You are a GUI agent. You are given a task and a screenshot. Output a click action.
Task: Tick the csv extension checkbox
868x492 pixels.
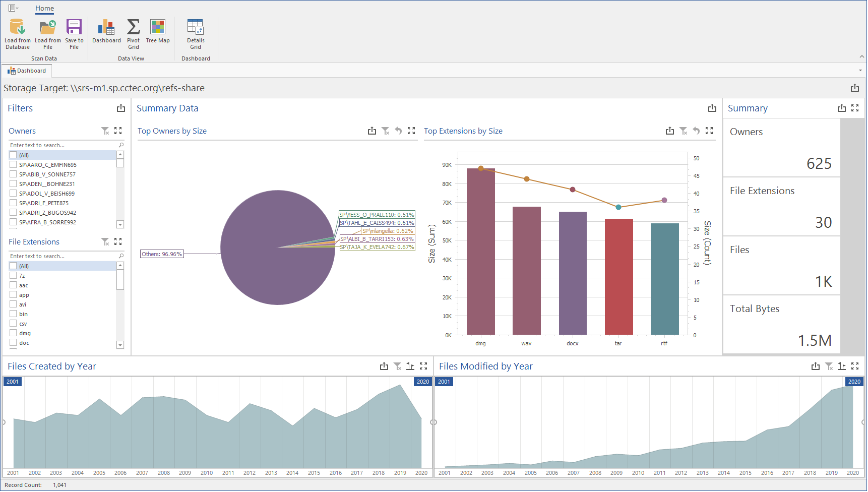14,324
